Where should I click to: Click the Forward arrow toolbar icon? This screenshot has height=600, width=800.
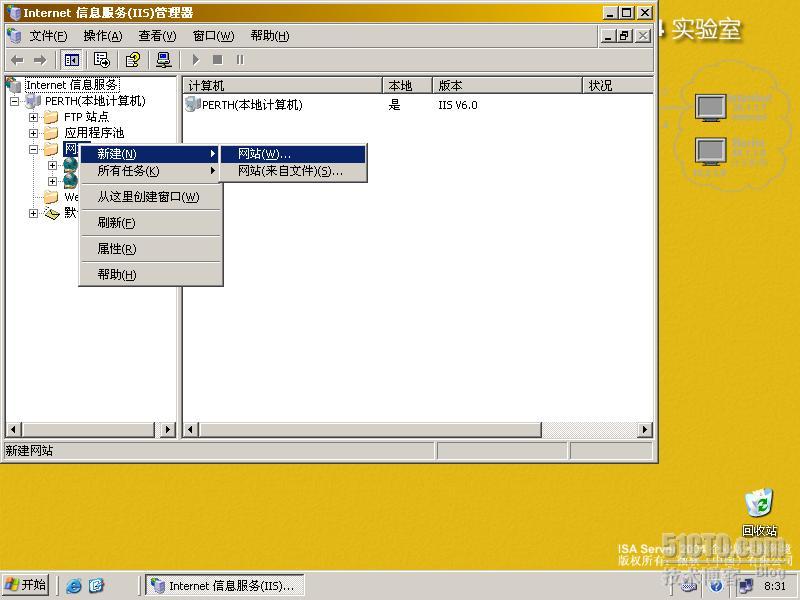pyautogui.click(x=40, y=60)
